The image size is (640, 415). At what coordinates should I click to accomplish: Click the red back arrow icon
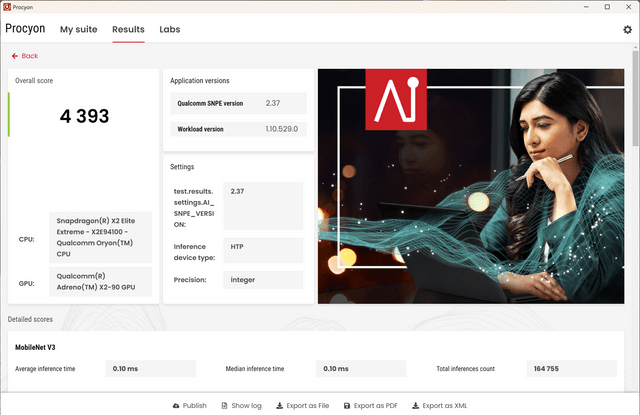pyautogui.click(x=15, y=56)
